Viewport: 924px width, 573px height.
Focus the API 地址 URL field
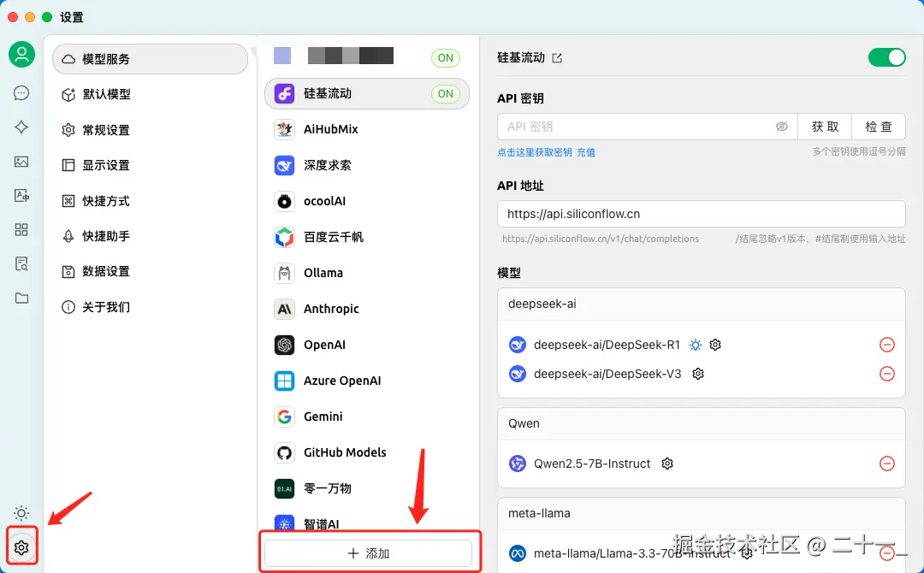pos(702,214)
